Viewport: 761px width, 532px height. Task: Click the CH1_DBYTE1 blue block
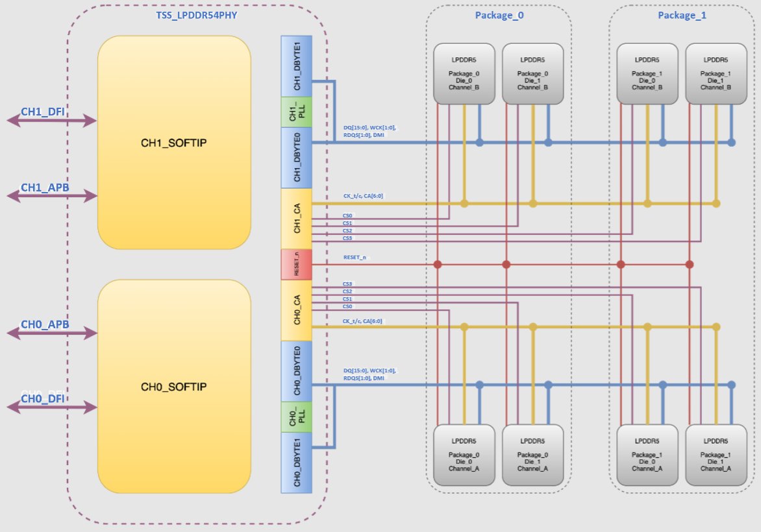coord(297,66)
